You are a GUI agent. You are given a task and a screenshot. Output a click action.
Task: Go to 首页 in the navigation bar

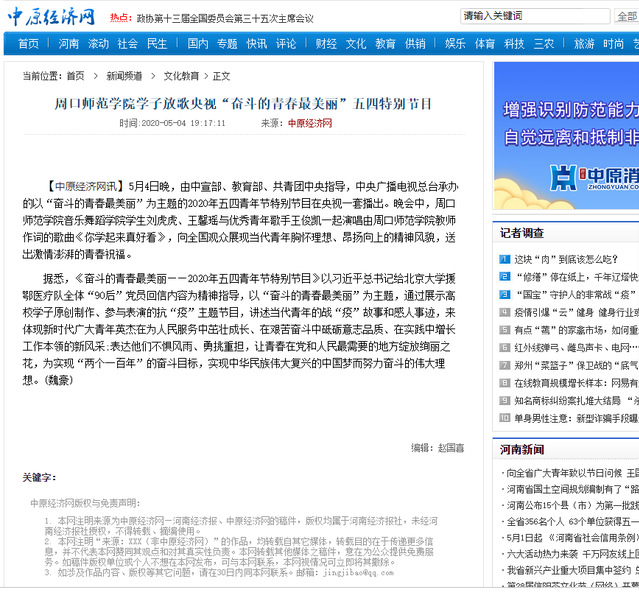coord(29,44)
